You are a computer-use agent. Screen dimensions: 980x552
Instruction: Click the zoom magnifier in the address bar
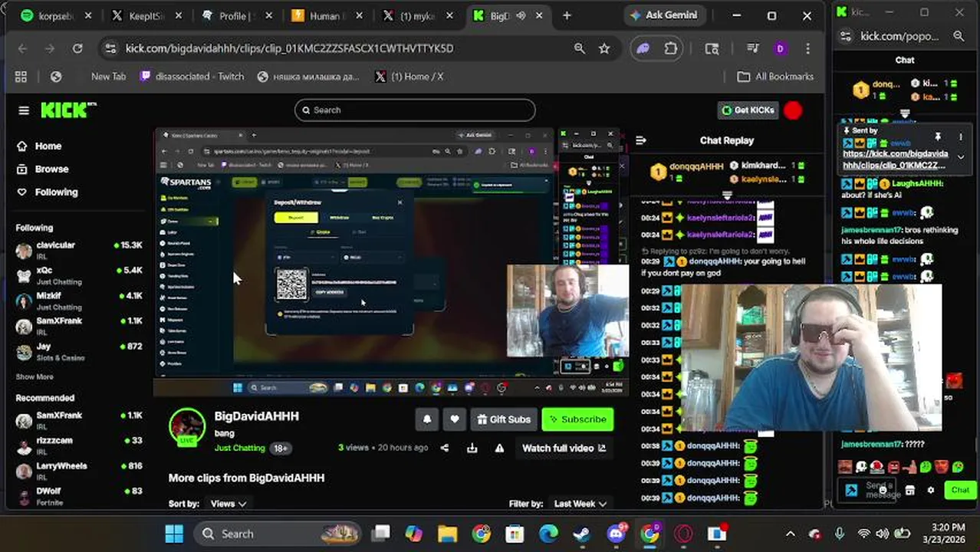580,48
